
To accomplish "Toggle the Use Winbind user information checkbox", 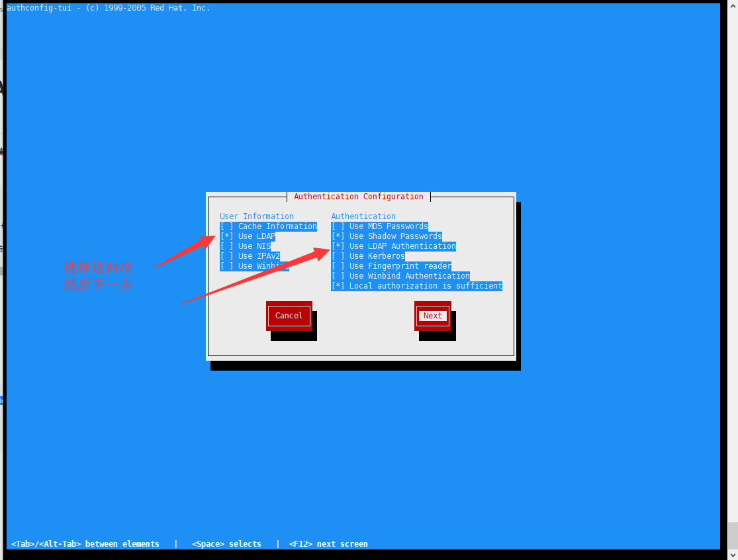I will click(254, 266).
